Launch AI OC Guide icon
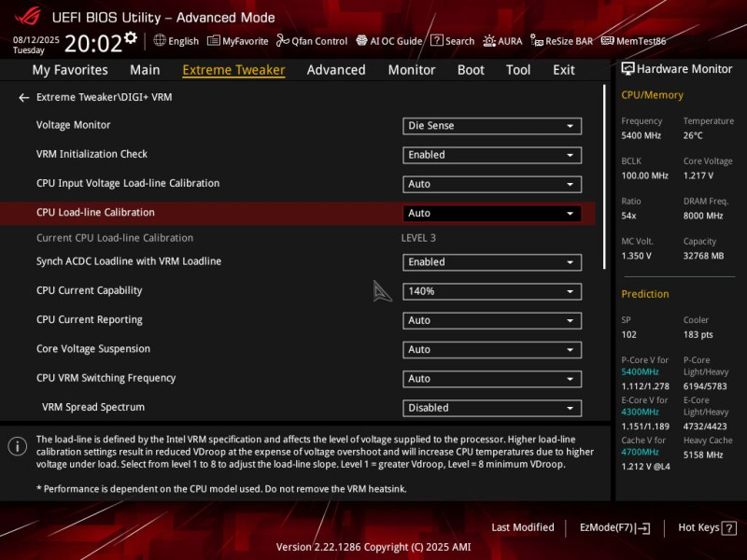 pyautogui.click(x=361, y=40)
